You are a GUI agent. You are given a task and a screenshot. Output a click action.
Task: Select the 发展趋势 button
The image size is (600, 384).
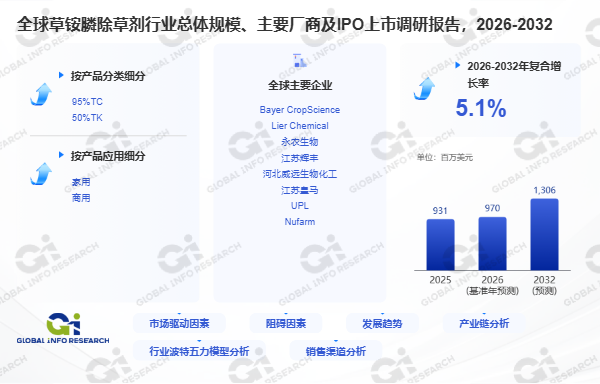click(x=382, y=324)
